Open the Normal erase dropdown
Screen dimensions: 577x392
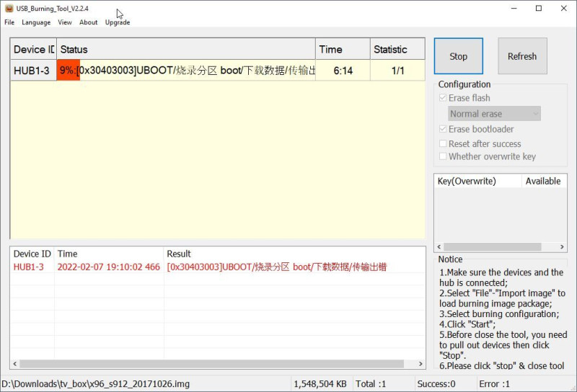click(x=494, y=114)
